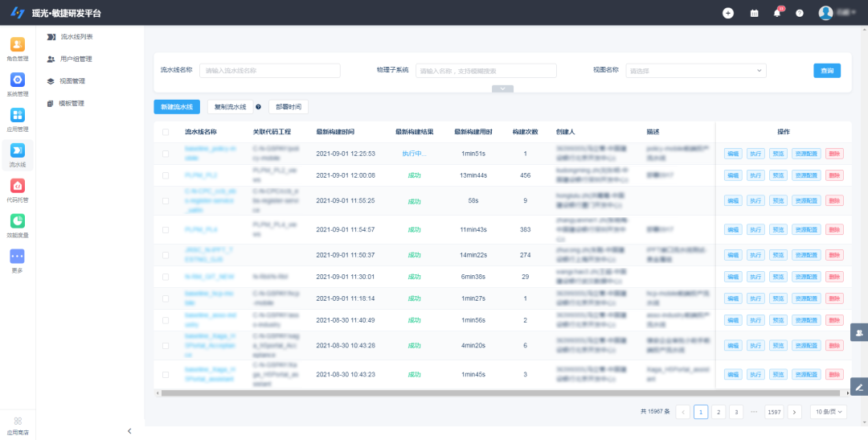Go to page 3

[x=736, y=412]
